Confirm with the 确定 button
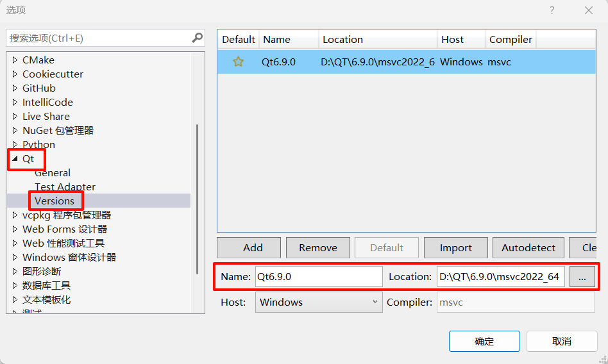 [x=484, y=341]
